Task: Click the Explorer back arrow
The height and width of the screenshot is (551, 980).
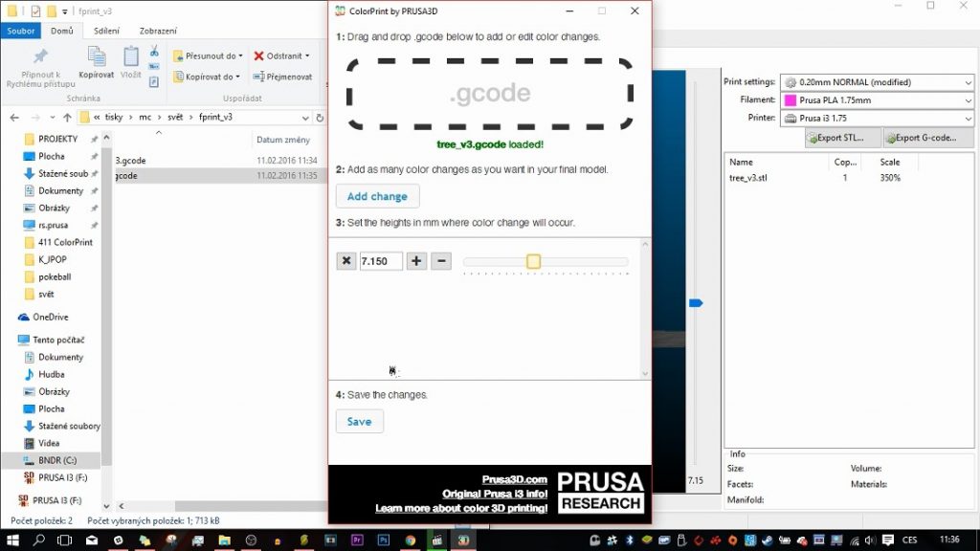Action: [14, 118]
